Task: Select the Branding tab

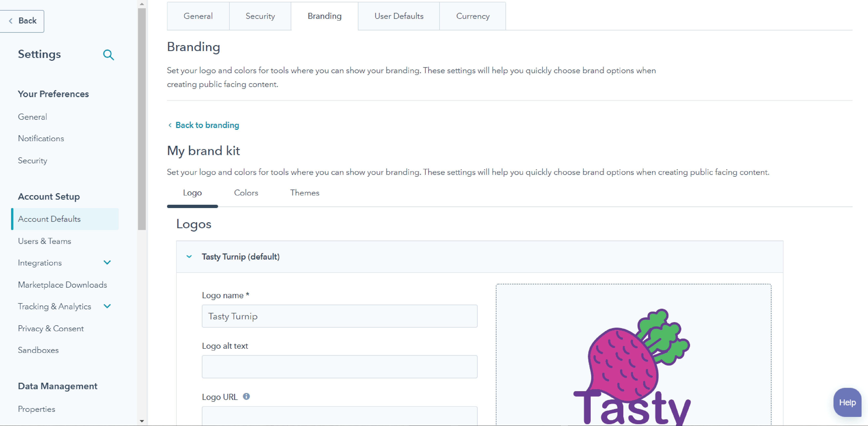Action: [x=325, y=16]
